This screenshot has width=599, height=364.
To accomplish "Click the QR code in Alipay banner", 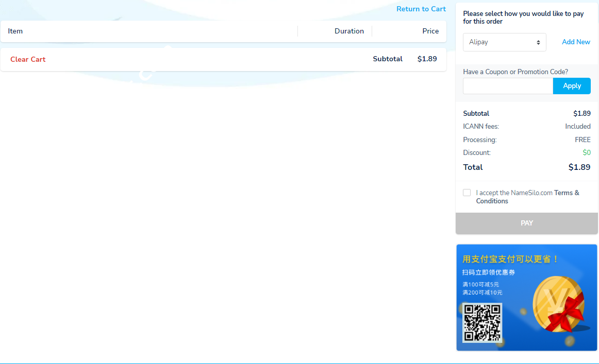I will coord(482,323).
